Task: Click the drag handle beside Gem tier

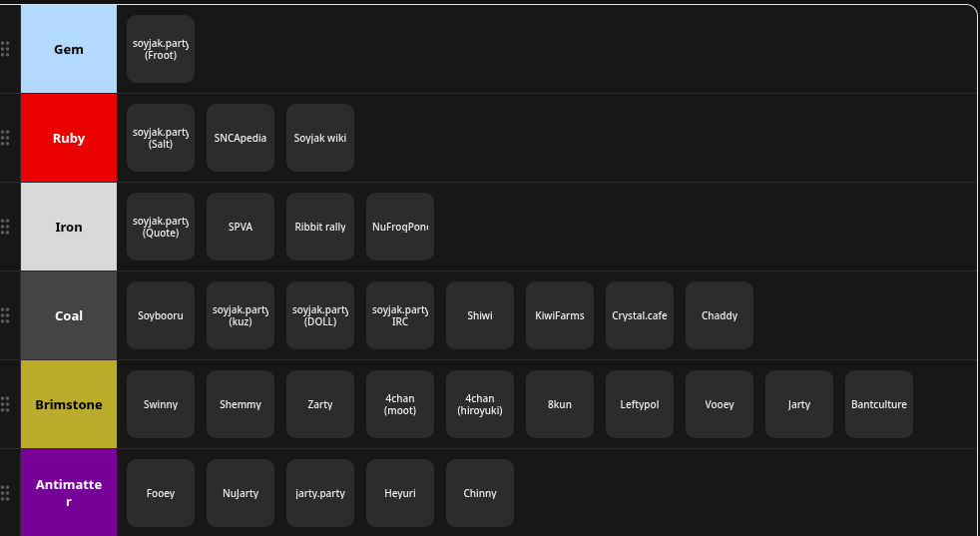Action: click(5, 49)
